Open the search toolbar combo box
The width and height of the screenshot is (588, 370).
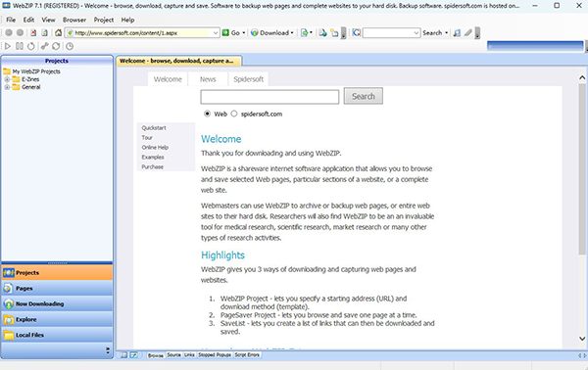416,33
